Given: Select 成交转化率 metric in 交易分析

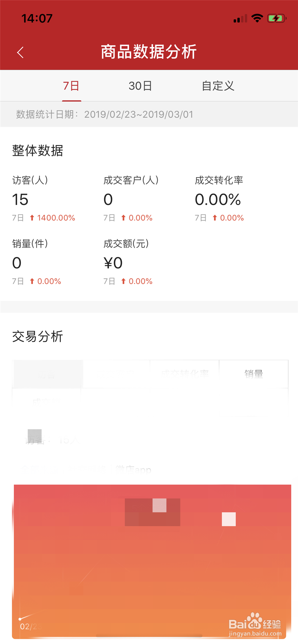Looking at the screenshot, I should [185, 374].
